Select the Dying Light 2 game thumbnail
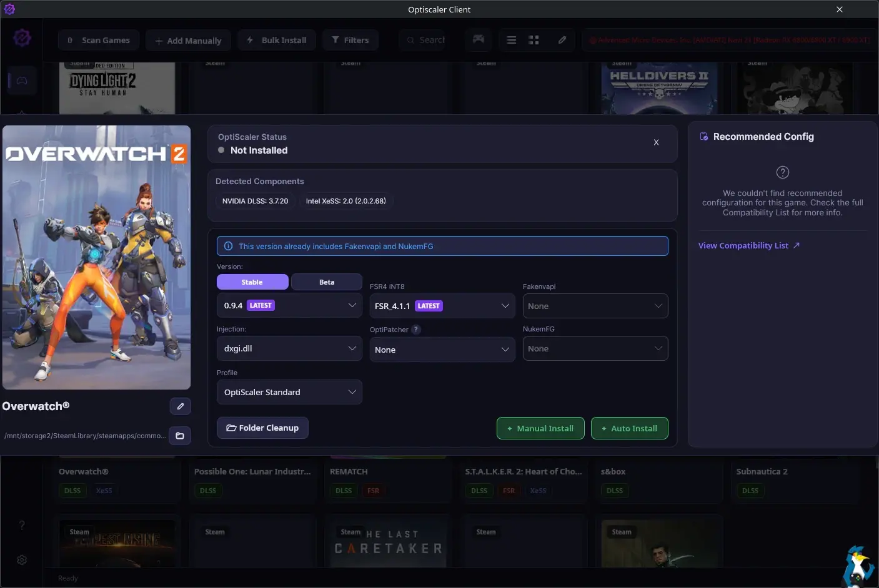Screen dimensions: 879x588 click(x=117, y=87)
